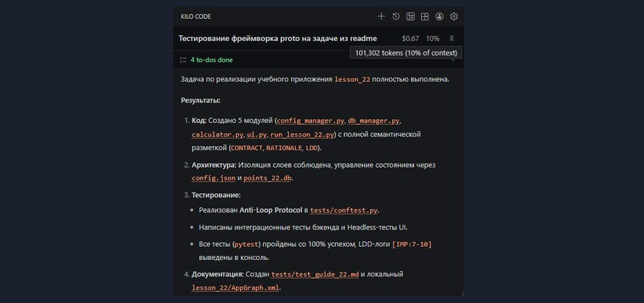Open the marketplace grid icon
The height and width of the screenshot is (303, 644).
(x=425, y=17)
